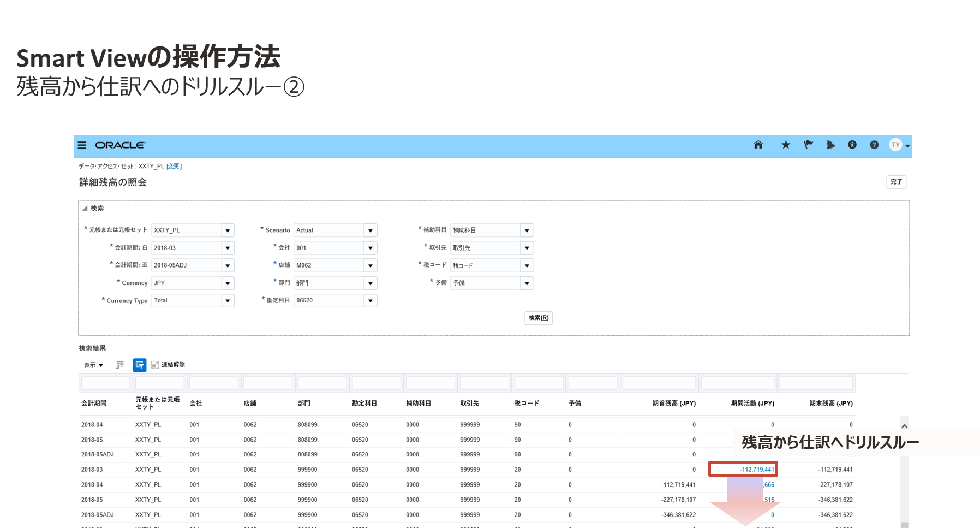Click the 期首残高 (JPY) column header
Screen dimensions: 980x528
click(674, 404)
